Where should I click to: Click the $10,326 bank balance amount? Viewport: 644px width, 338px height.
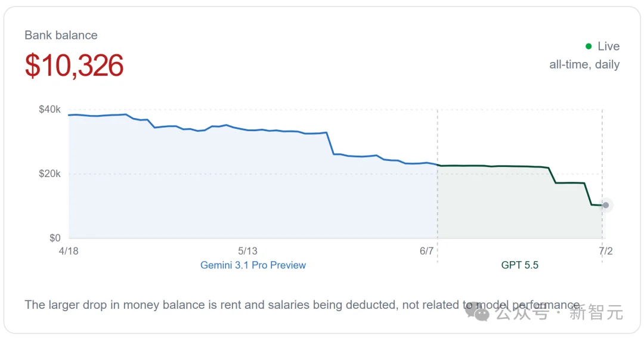pyautogui.click(x=74, y=66)
